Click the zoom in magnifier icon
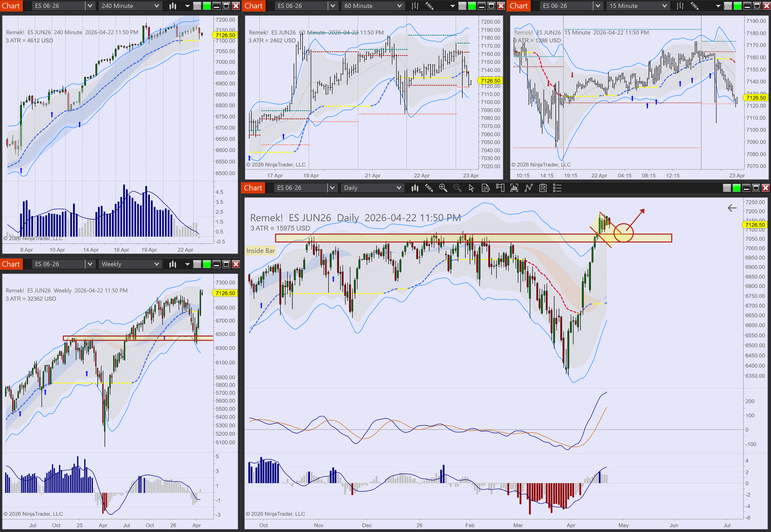This screenshot has height=532, width=771. click(x=443, y=188)
